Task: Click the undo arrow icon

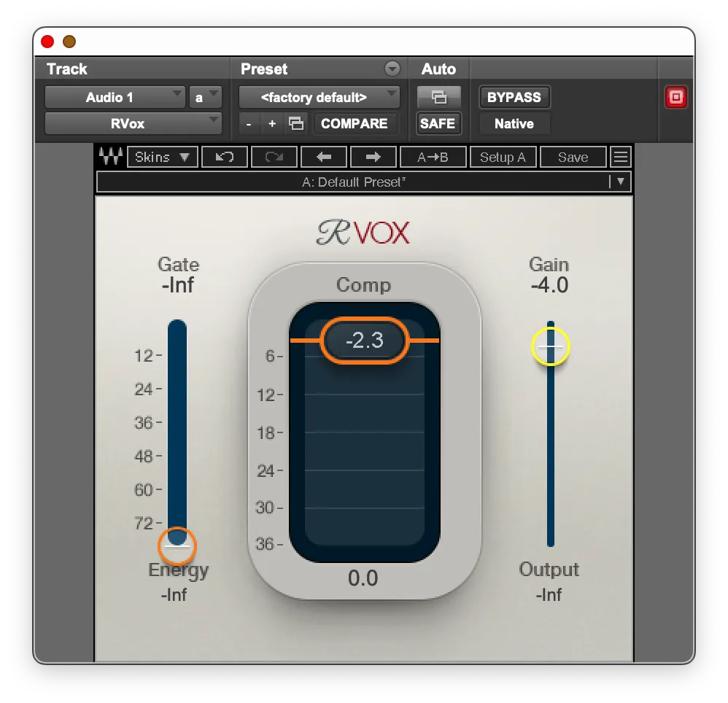Action: (224, 156)
